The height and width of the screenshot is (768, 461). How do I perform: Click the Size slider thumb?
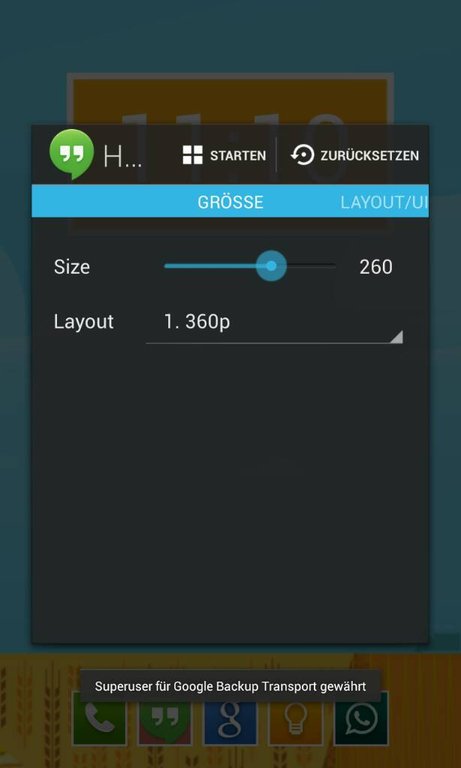(x=271, y=266)
